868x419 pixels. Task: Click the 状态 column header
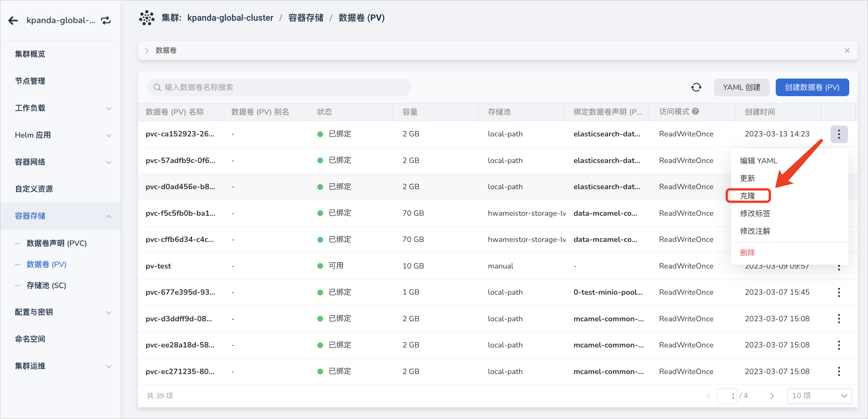[324, 112]
